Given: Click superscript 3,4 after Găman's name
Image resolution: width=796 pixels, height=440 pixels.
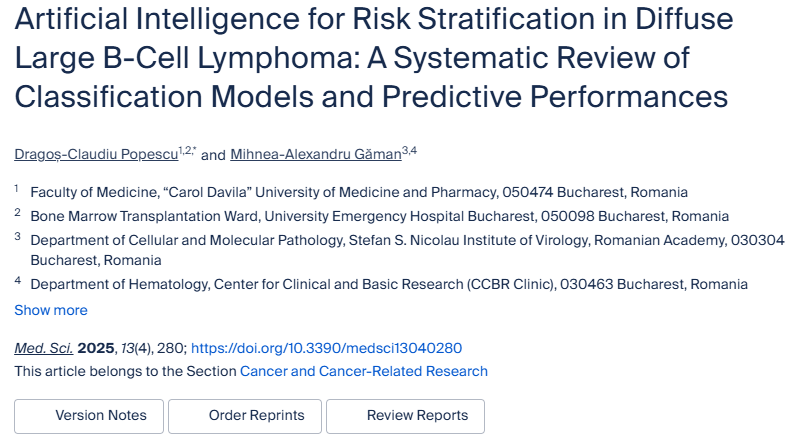Looking at the screenshot, I should [409, 150].
